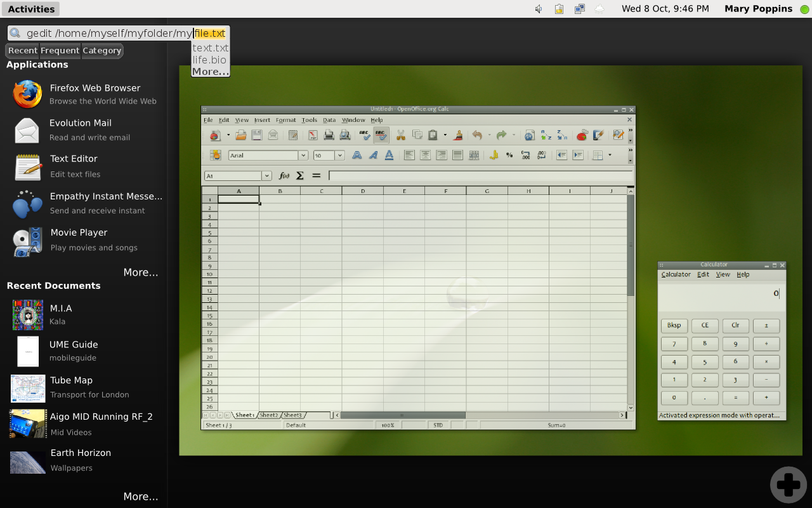Click the 7 key in Calculator

click(674, 344)
